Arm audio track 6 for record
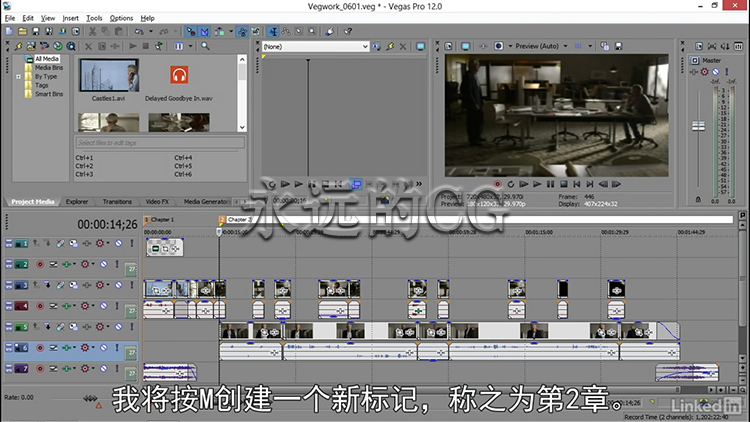The width and height of the screenshot is (750, 422). [40, 348]
